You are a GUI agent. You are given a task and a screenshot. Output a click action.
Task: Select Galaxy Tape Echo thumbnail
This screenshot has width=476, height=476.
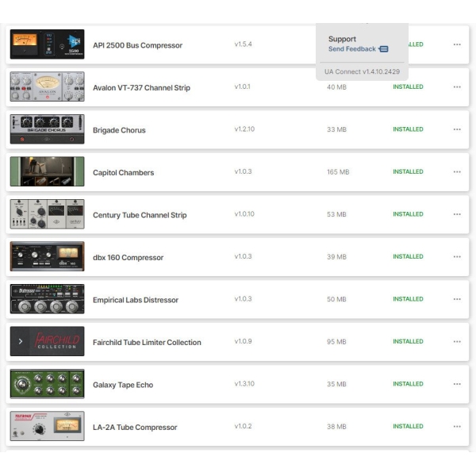coord(47,384)
